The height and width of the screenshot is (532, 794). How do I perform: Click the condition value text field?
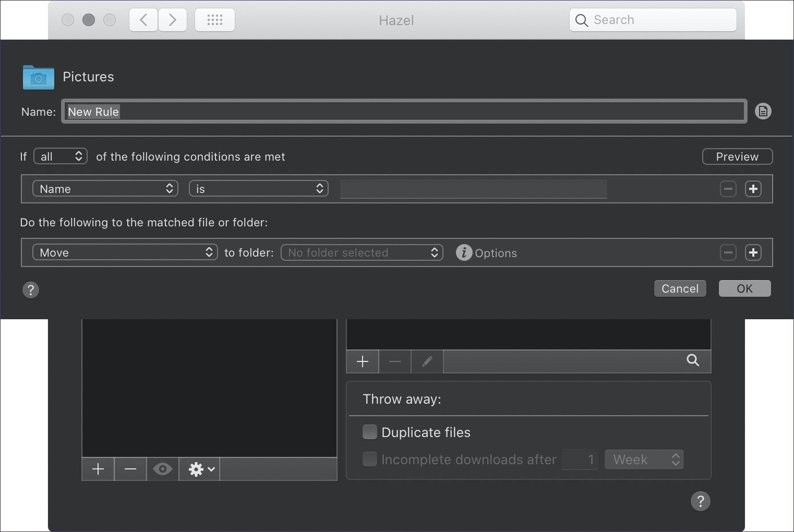(473, 189)
